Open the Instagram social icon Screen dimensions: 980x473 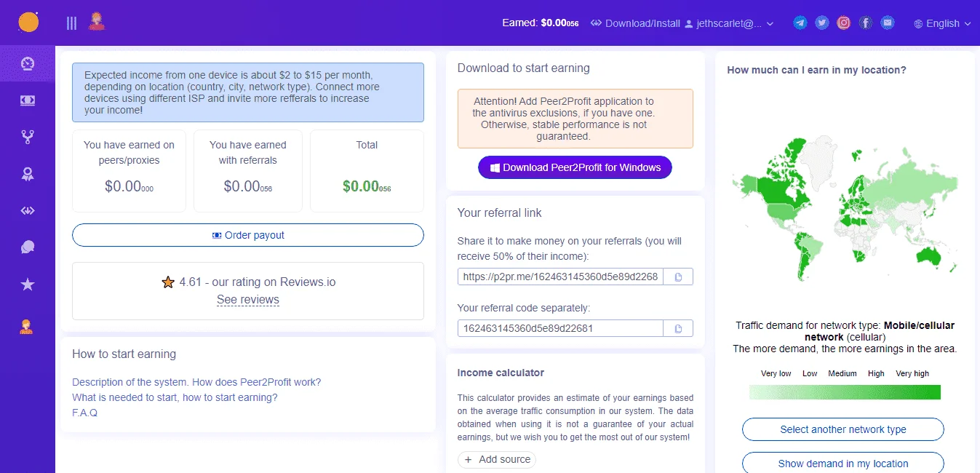(x=844, y=23)
